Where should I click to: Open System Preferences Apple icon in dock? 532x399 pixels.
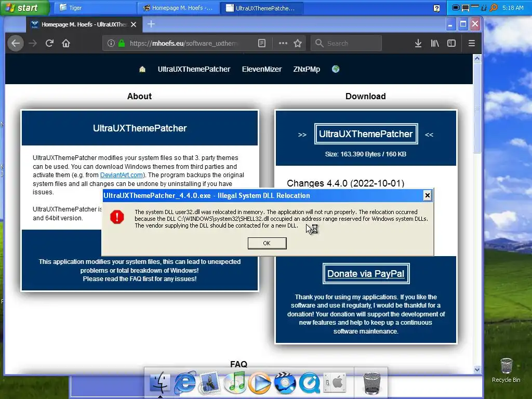tap(334, 382)
